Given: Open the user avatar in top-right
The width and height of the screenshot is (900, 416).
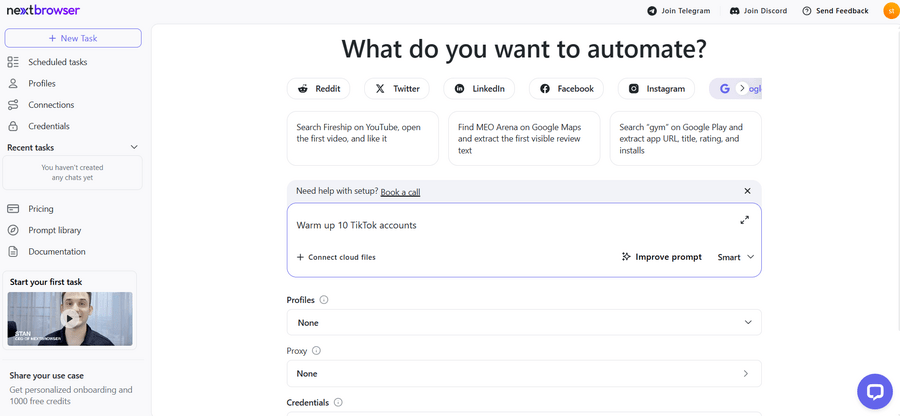Looking at the screenshot, I should 890,11.
